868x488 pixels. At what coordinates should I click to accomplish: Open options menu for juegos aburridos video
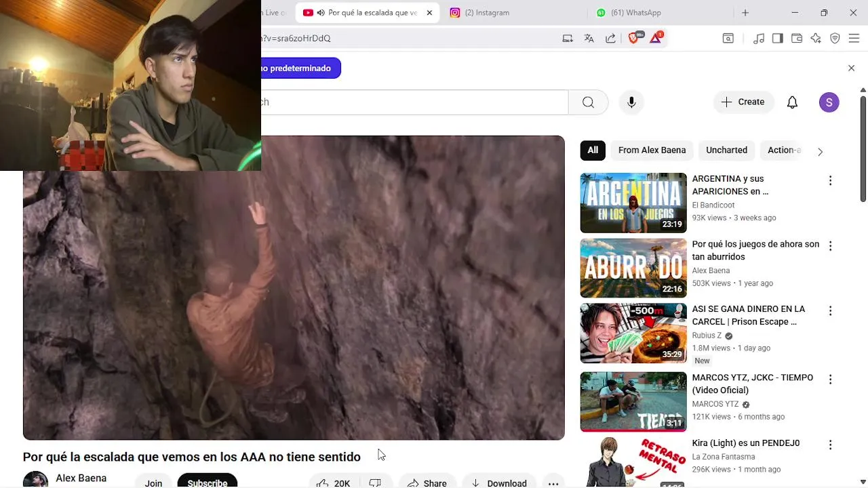[830, 246]
